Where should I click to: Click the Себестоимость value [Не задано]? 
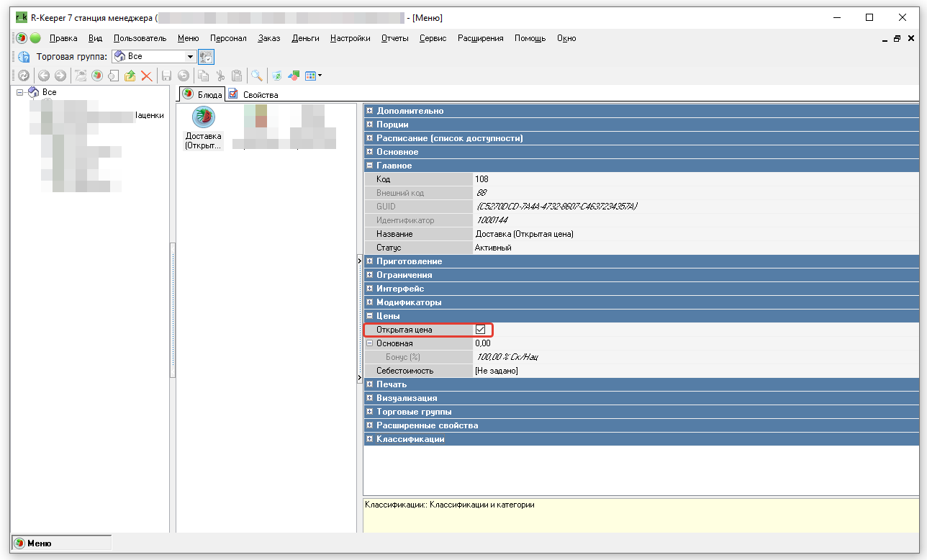pos(497,371)
